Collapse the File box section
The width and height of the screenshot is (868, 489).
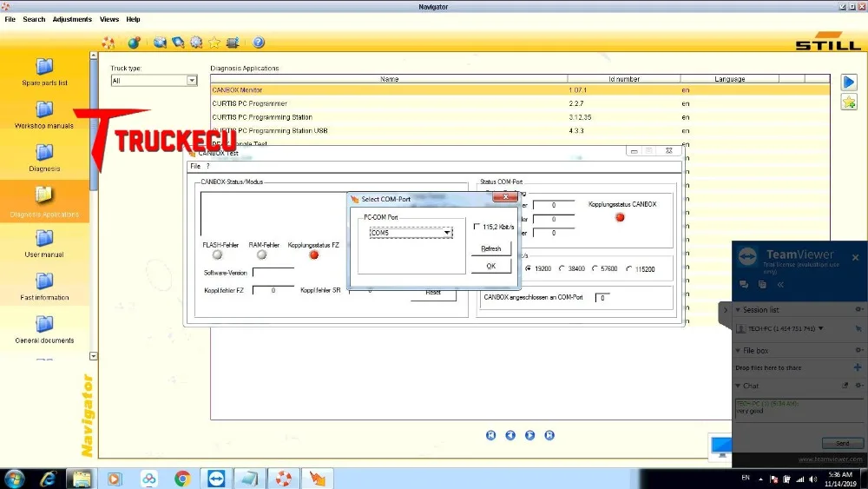738,351
